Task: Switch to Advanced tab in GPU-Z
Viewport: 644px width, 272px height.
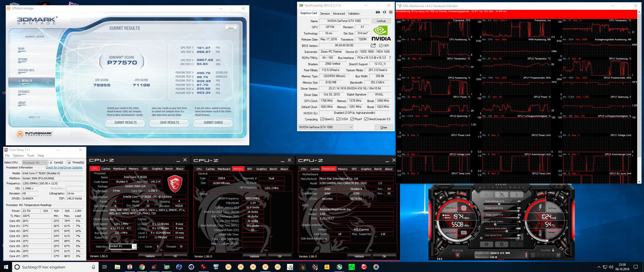Action: 339,14
